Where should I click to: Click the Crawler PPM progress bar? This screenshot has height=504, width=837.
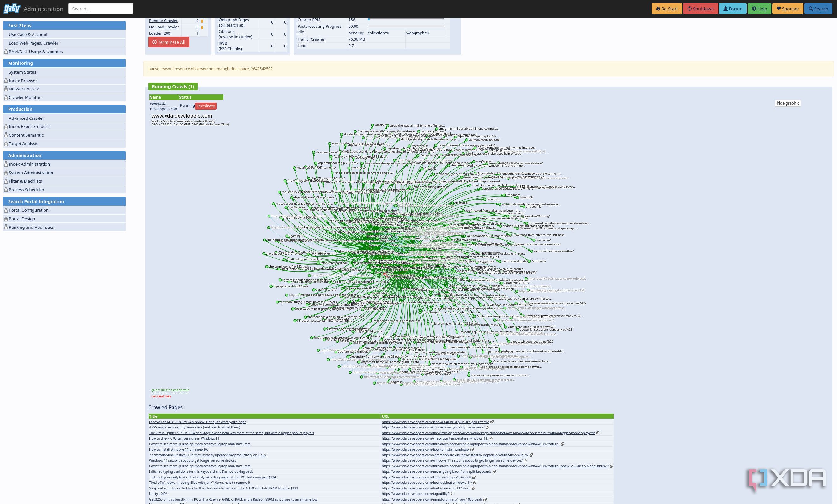(x=406, y=20)
